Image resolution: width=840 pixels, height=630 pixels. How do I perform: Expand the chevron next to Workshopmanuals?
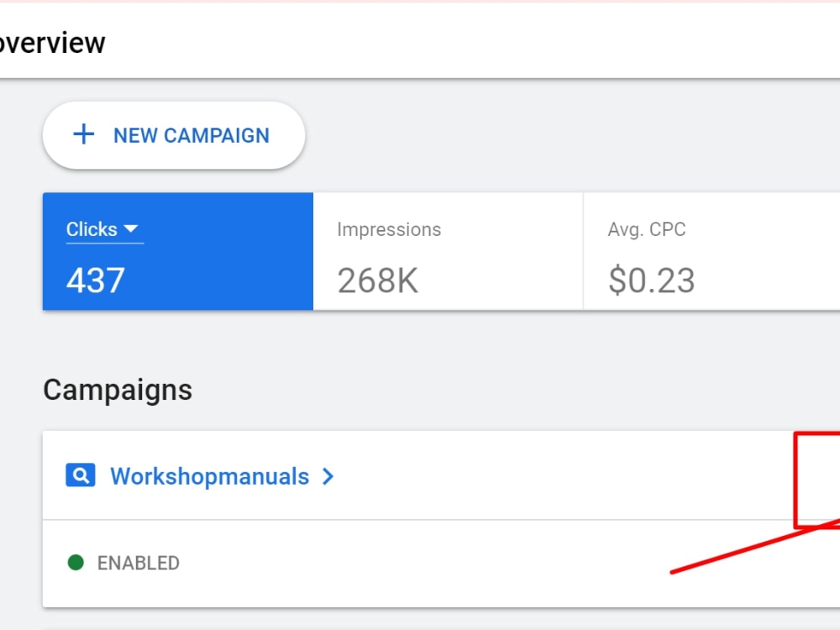328,476
